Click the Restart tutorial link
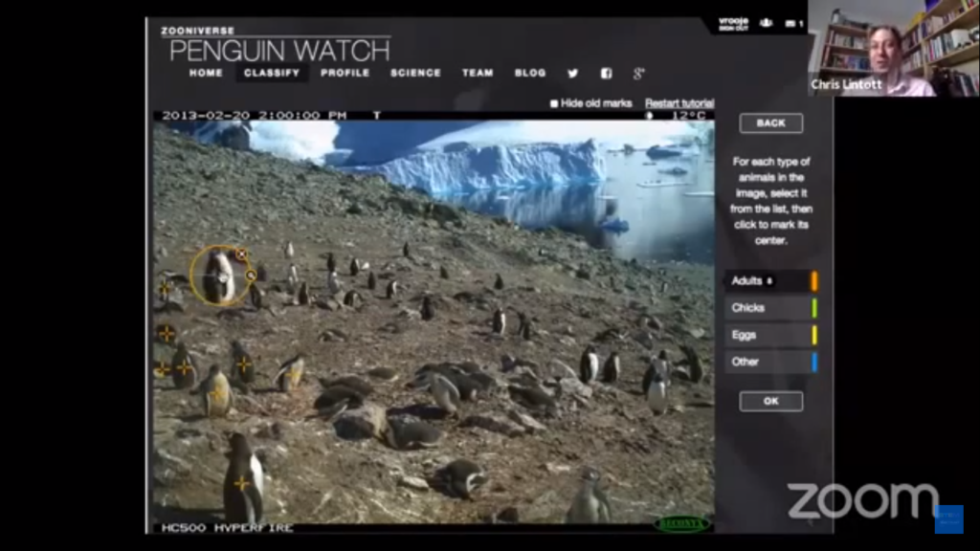The height and width of the screenshot is (551, 980). 679,103
